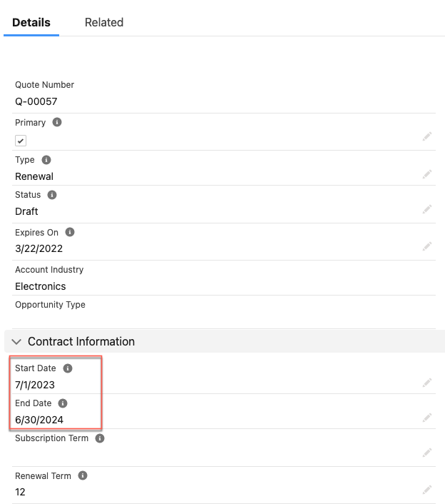The image size is (445, 504).
Task: Switch to the Related tab
Action: (x=103, y=22)
